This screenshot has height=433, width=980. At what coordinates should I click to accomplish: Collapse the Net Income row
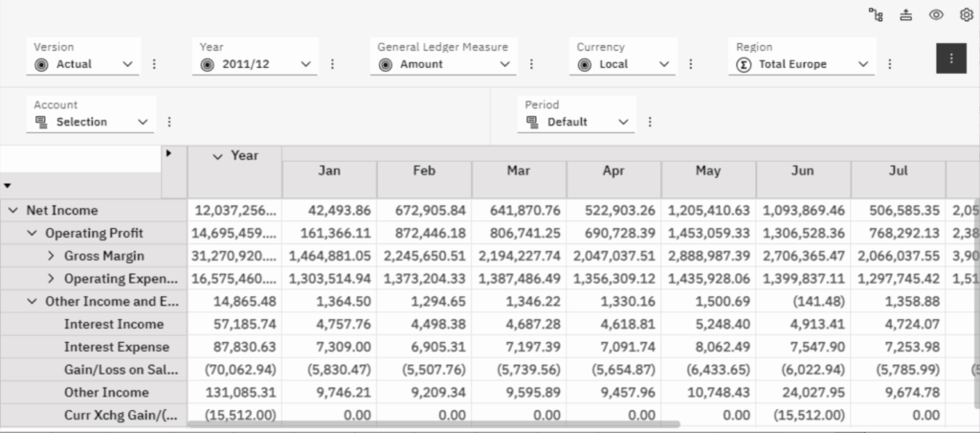coord(13,210)
